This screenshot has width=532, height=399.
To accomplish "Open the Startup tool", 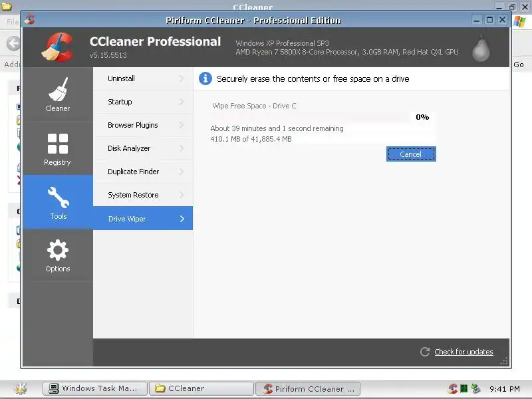I will pyautogui.click(x=143, y=102).
